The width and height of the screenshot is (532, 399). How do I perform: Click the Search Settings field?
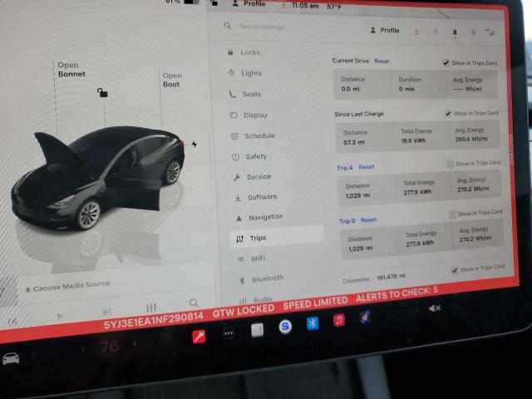coord(262,27)
